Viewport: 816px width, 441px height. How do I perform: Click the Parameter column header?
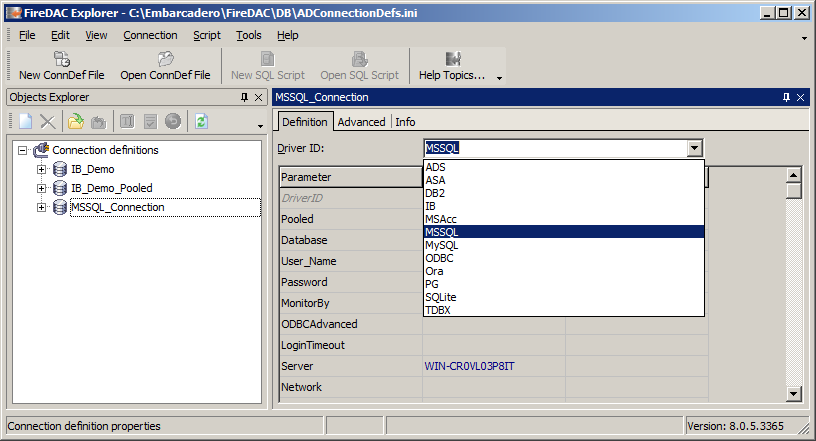350,177
